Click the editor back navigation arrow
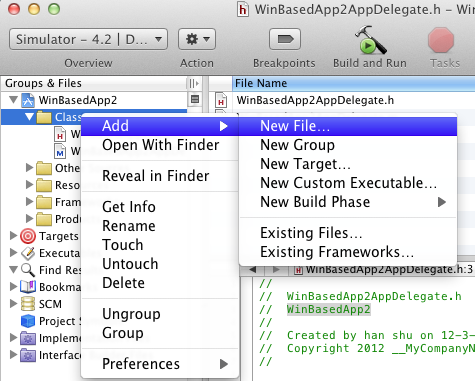The image size is (475, 381). point(252,269)
